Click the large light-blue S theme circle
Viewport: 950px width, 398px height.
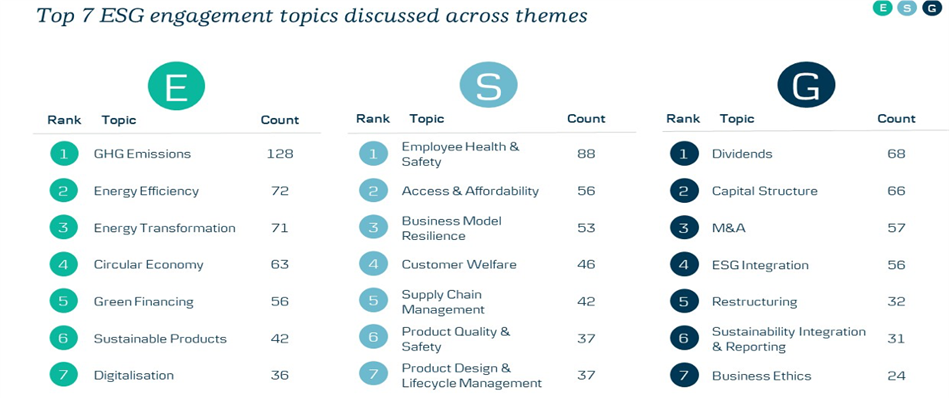[x=488, y=85]
